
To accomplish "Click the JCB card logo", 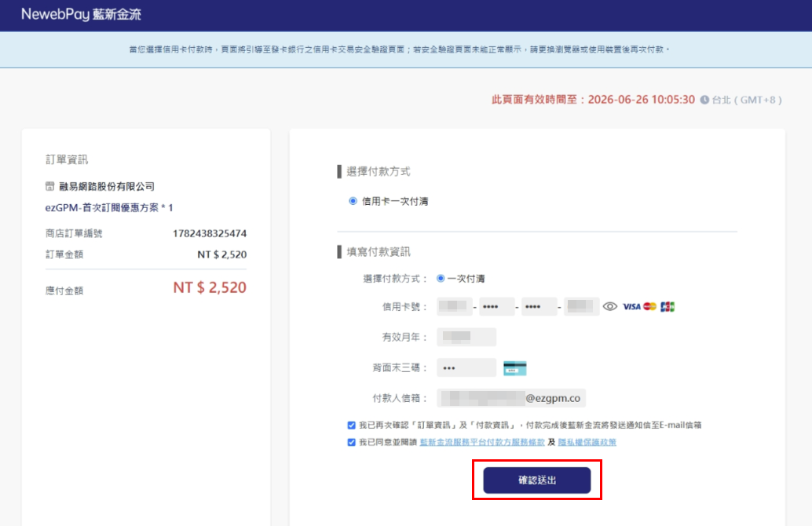I will pyautogui.click(x=668, y=306).
